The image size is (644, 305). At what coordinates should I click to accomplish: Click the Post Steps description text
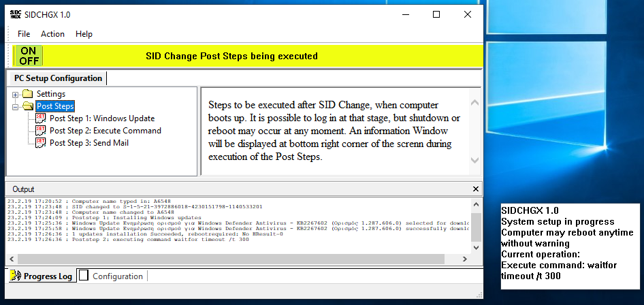coord(334,131)
